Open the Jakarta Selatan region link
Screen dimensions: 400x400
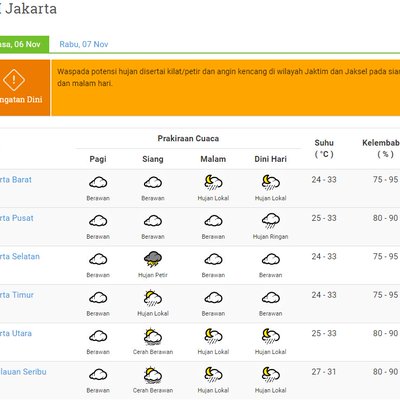click(x=20, y=256)
